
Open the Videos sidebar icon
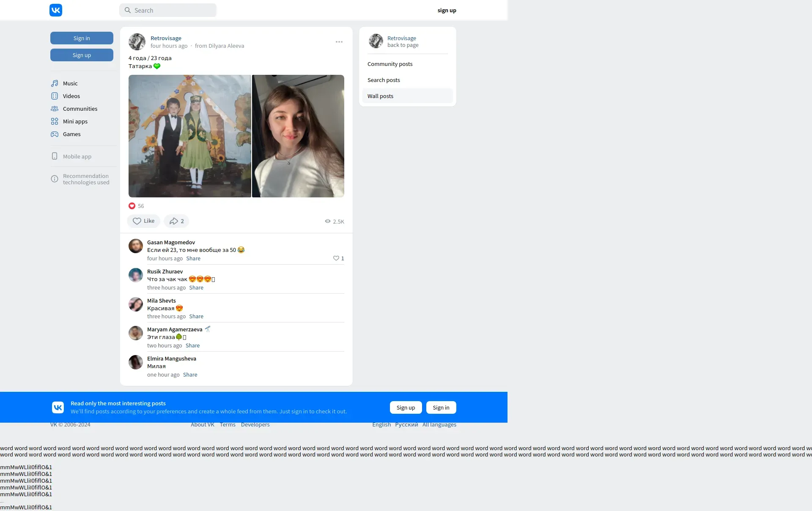(x=55, y=96)
